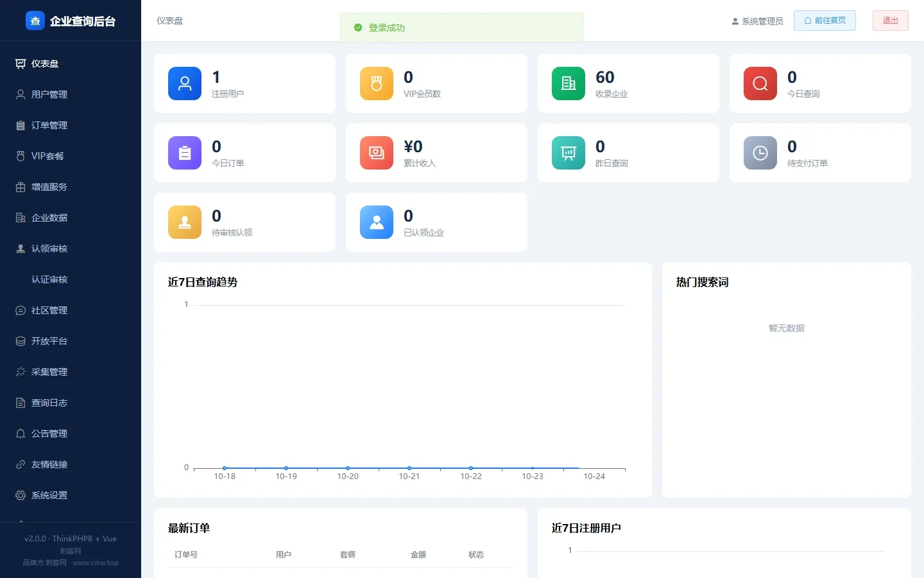Click the yellow 待审核认领 stamp icon

(185, 222)
